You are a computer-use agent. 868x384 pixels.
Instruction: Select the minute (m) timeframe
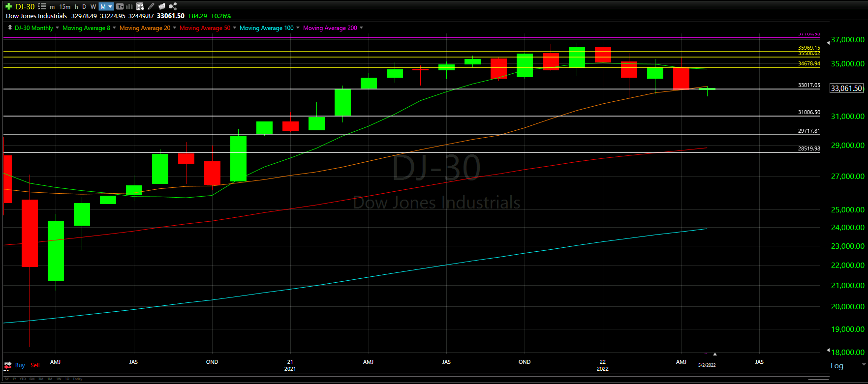52,7
